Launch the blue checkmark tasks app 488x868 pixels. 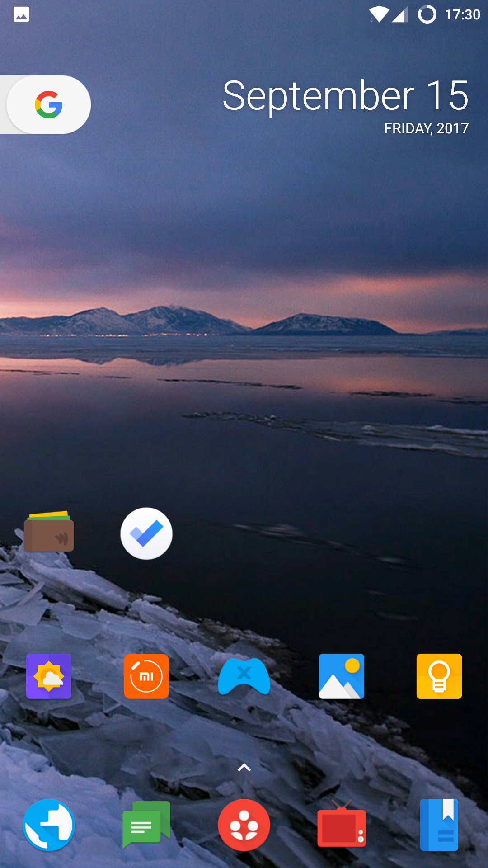pos(146,533)
